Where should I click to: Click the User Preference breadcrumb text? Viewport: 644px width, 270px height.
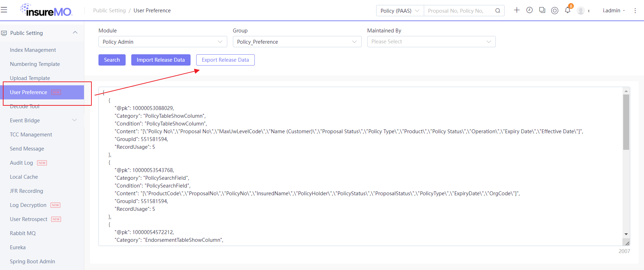pos(152,11)
